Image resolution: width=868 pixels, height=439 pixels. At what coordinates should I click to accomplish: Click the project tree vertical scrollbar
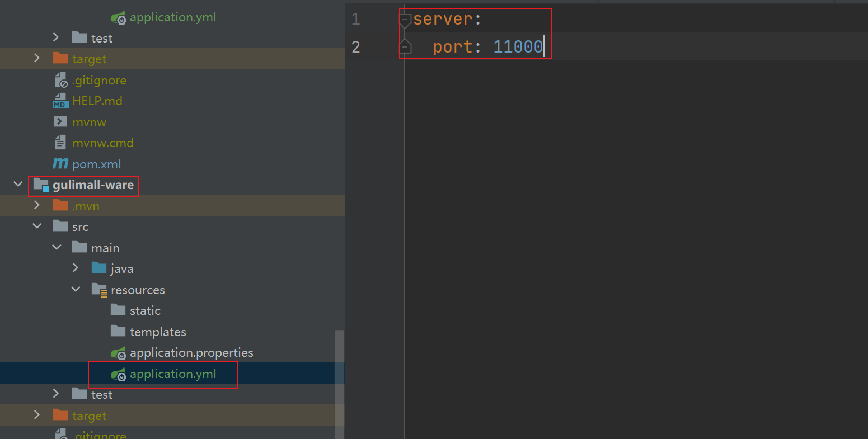(x=339, y=384)
